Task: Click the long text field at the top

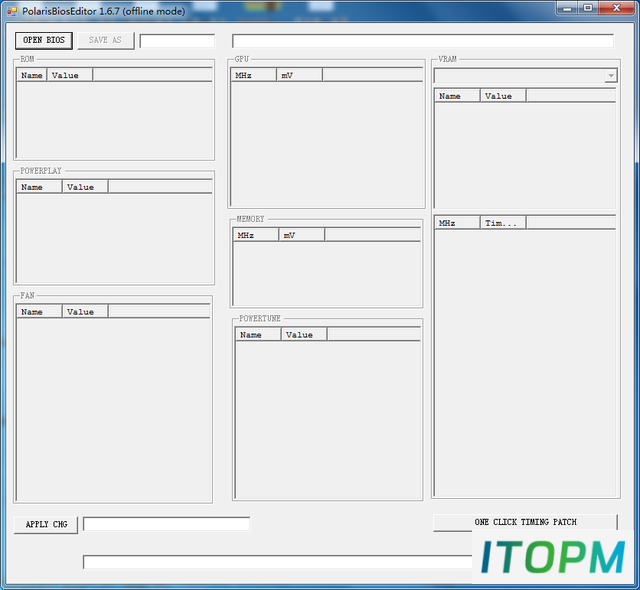Action: tap(423, 41)
